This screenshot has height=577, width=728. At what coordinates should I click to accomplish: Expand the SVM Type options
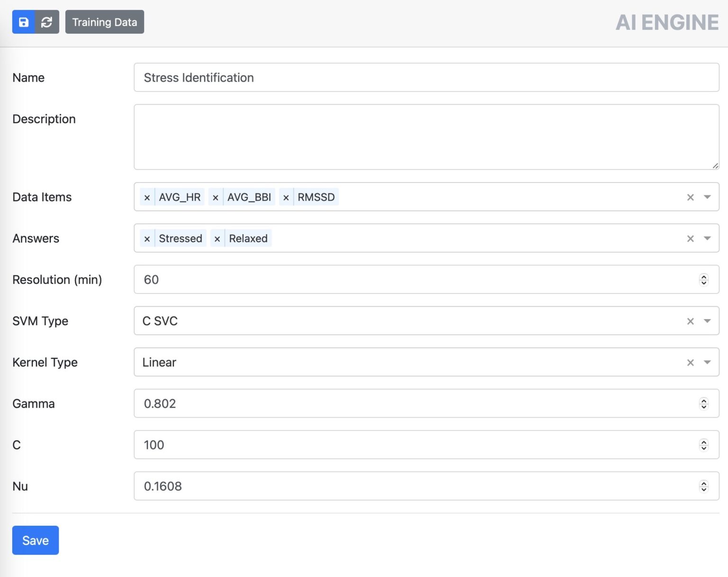coord(707,321)
